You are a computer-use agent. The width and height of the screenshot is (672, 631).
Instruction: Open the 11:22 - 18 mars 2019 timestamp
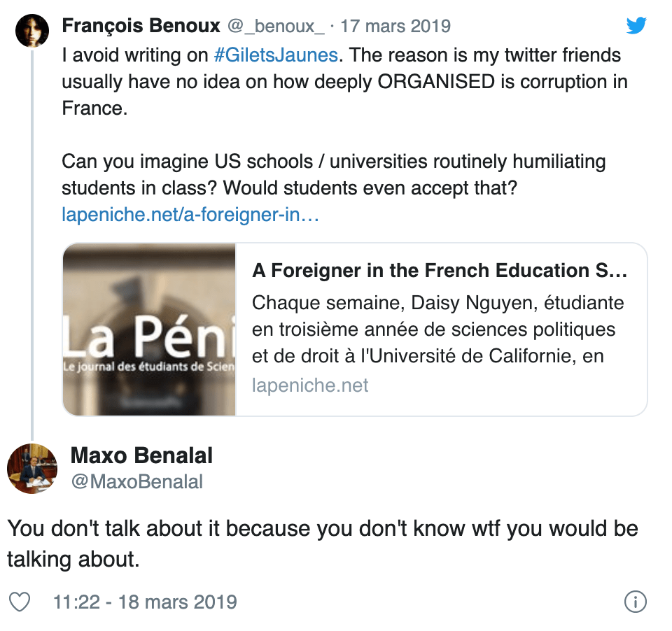click(x=145, y=602)
